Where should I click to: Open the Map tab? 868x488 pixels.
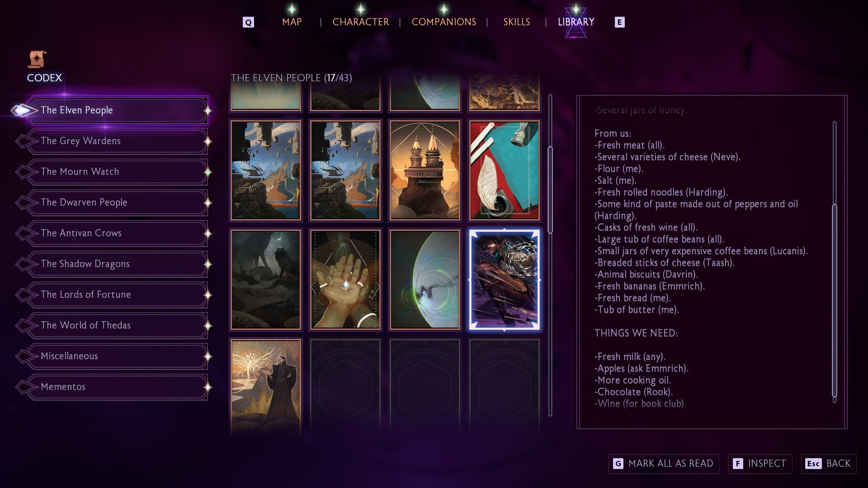click(292, 22)
